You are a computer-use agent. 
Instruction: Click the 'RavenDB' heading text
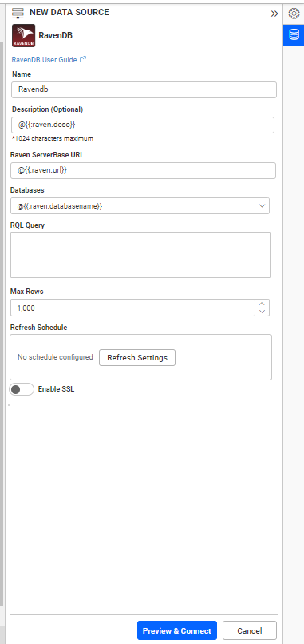(55, 35)
